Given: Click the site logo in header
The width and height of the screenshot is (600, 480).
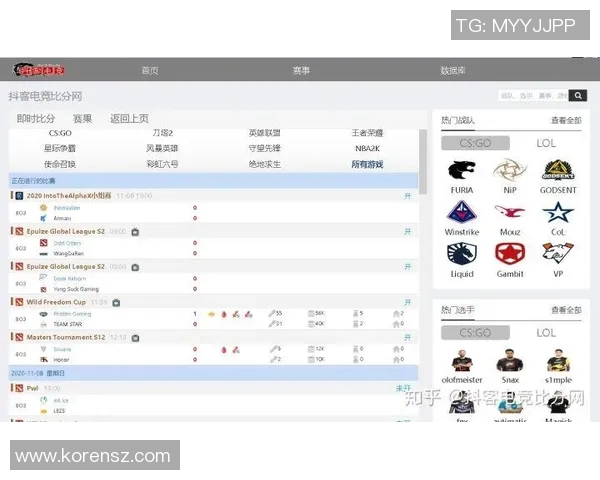Looking at the screenshot, I should point(38,71).
